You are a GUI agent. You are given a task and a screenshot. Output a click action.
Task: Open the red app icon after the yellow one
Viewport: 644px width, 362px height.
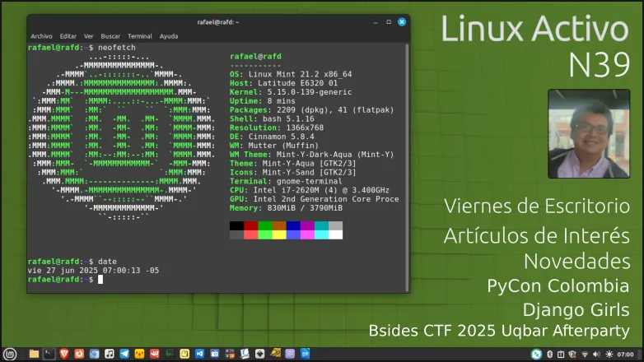pyautogui.click(x=155, y=354)
